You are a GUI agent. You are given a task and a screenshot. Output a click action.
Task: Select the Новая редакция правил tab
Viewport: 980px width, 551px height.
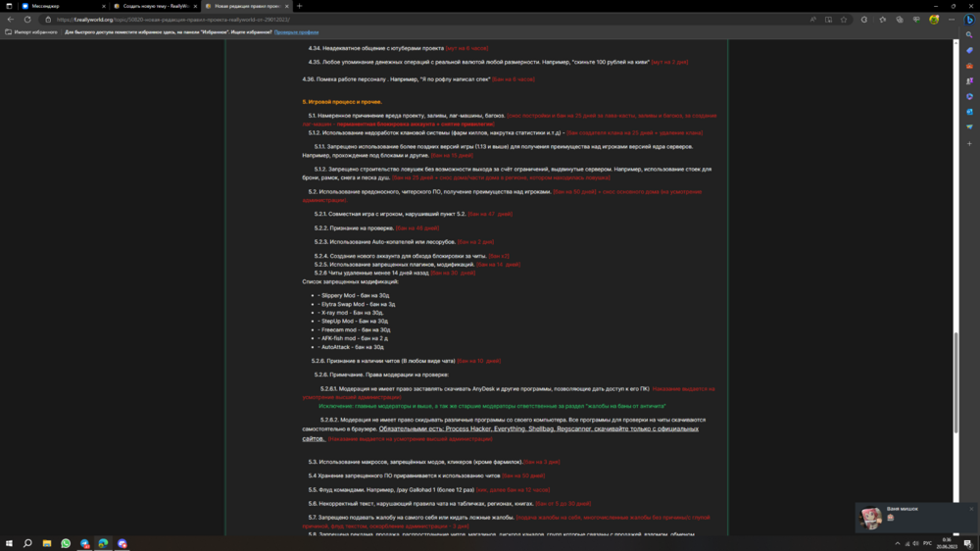coord(246,6)
